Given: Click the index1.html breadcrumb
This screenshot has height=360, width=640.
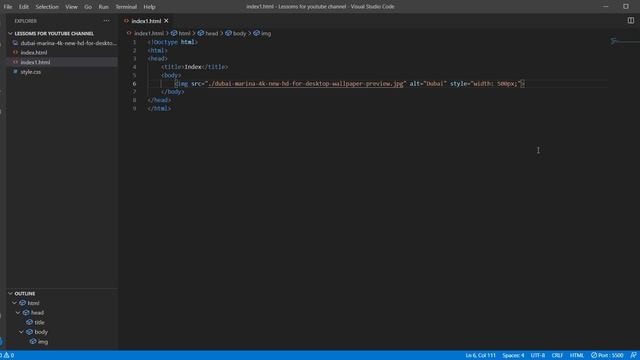Looking at the screenshot, I should (x=149, y=33).
